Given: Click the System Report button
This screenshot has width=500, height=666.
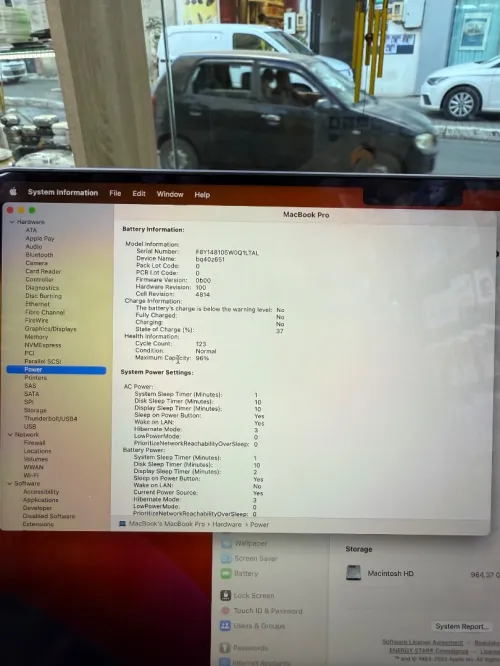Looking at the screenshot, I should tap(462, 626).
